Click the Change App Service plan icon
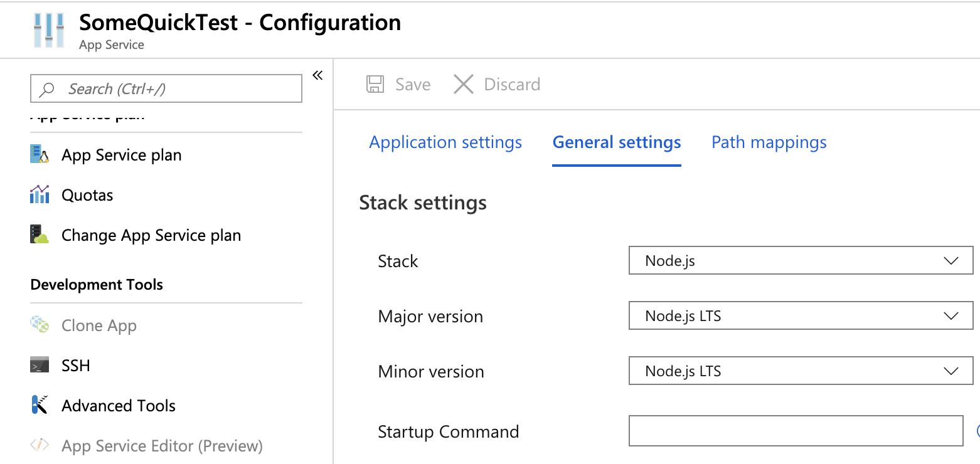 pyautogui.click(x=40, y=235)
